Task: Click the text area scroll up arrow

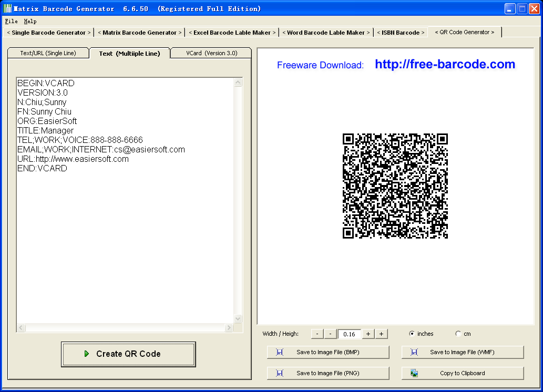Action: pos(238,82)
